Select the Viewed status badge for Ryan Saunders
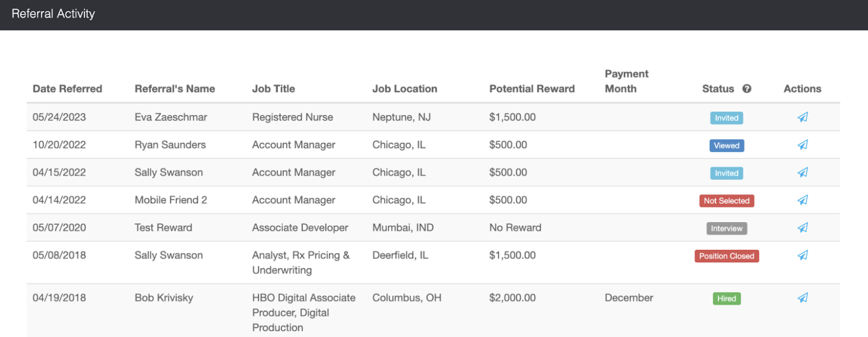 click(726, 145)
